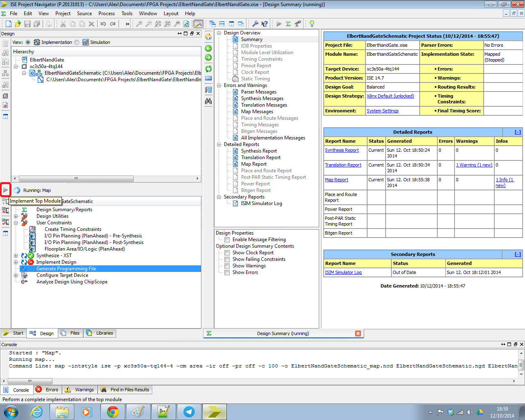The height and width of the screenshot is (420, 525).
Task: Click the green Reload report icon
Action: click(208, 68)
